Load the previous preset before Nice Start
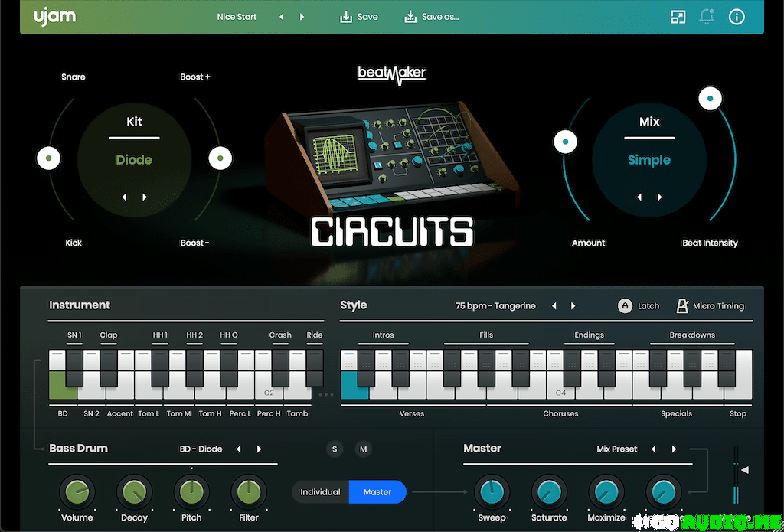This screenshot has width=784, height=532. click(x=282, y=17)
